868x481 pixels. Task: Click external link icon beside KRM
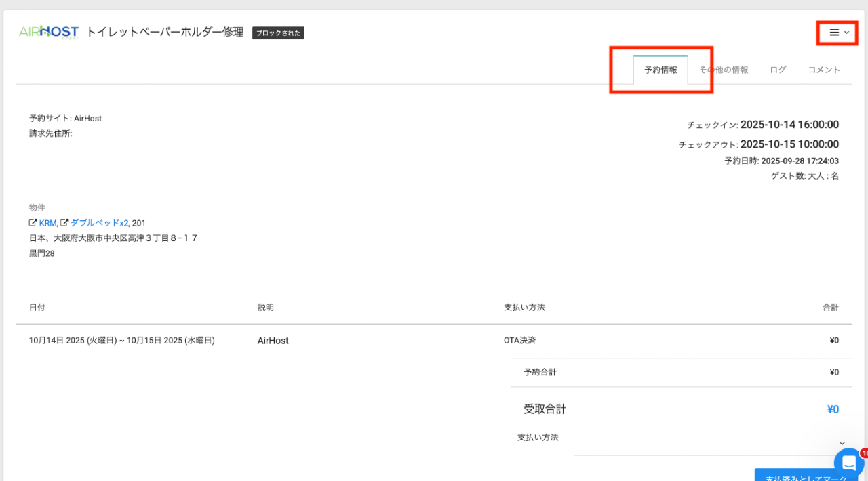pyautogui.click(x=33, y=223)
